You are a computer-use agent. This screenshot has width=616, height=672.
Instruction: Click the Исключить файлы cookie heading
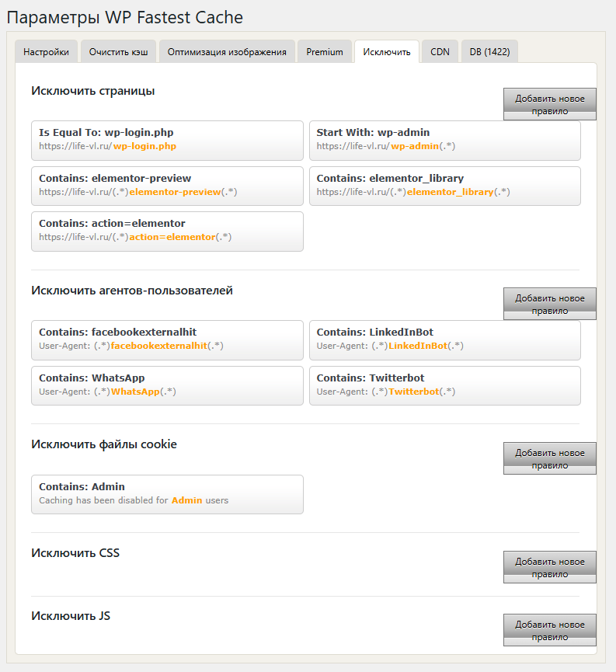(x=104, y=444)
